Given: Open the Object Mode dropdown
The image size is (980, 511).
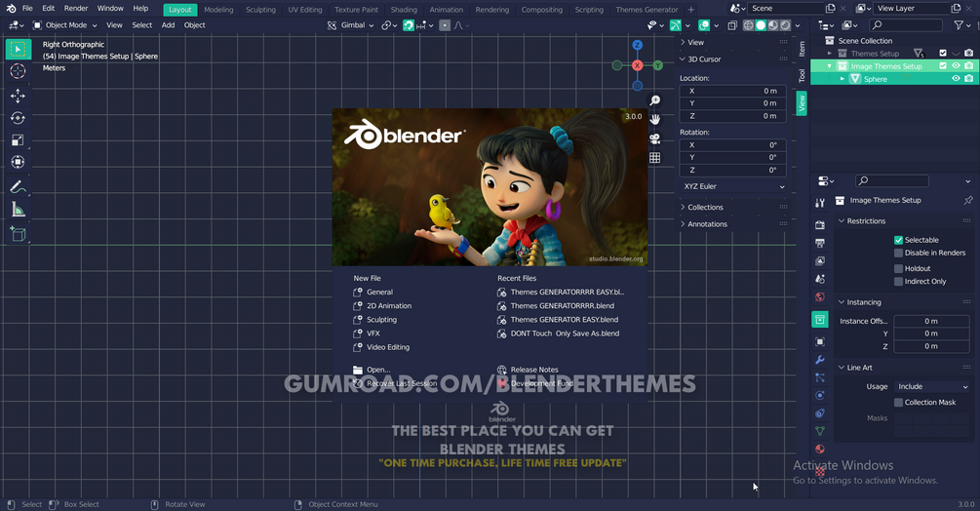Looking at the screenshot, I should point(65,25).
